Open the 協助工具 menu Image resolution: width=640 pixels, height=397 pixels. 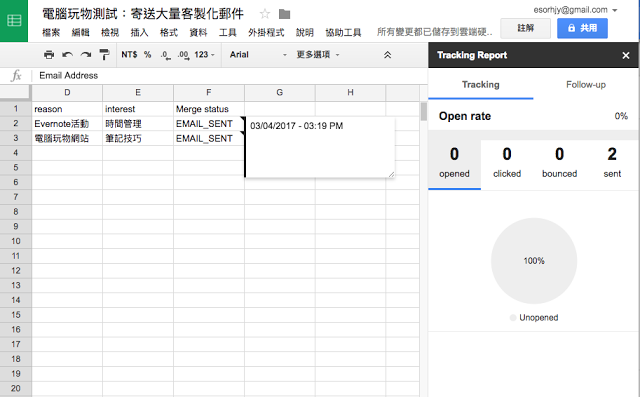343,33
